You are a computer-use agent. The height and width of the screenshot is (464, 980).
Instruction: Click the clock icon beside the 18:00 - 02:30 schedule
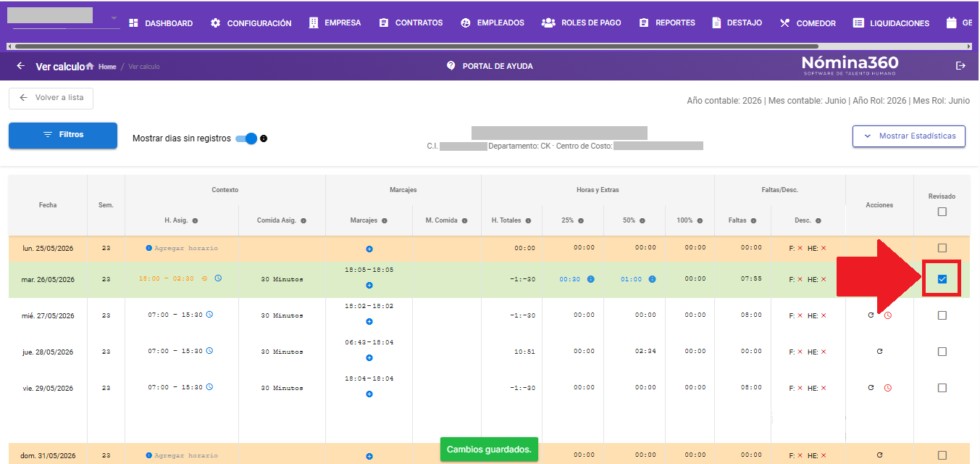coord(218,278)
